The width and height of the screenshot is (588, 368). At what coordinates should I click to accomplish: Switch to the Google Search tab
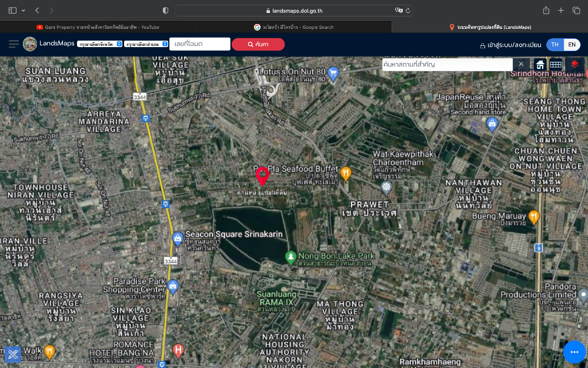pos(293,27)
